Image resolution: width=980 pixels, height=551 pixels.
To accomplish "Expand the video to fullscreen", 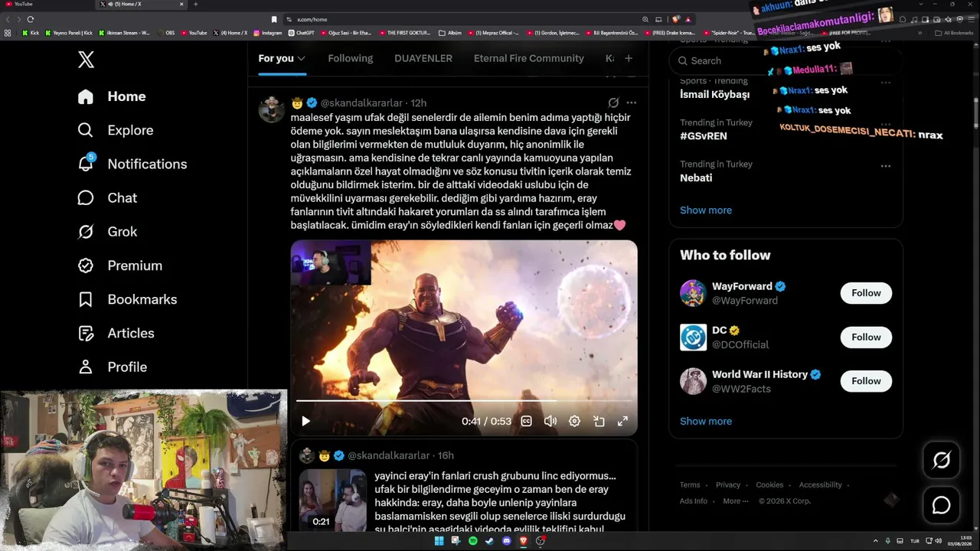I will click(623, 421).
